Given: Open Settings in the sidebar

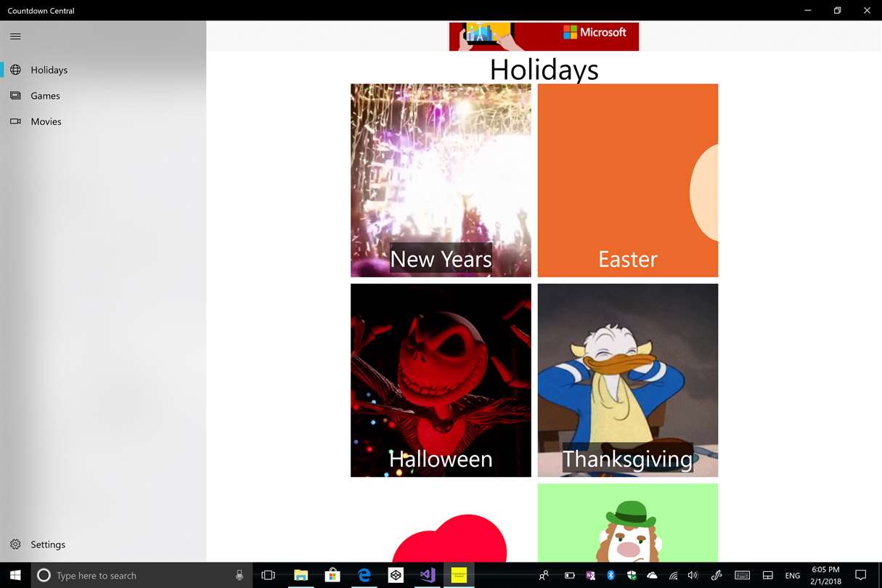Looking at the screenshot, I should [103, 544].
